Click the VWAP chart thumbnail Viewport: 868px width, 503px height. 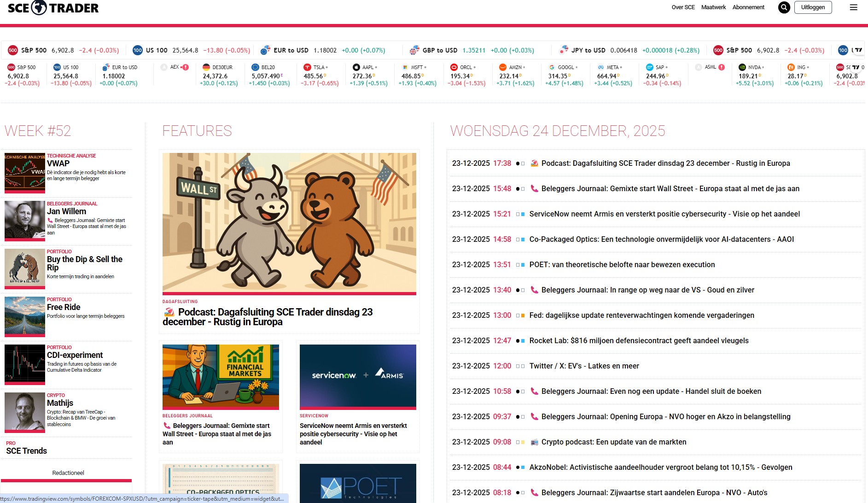(x=25, y=172)
